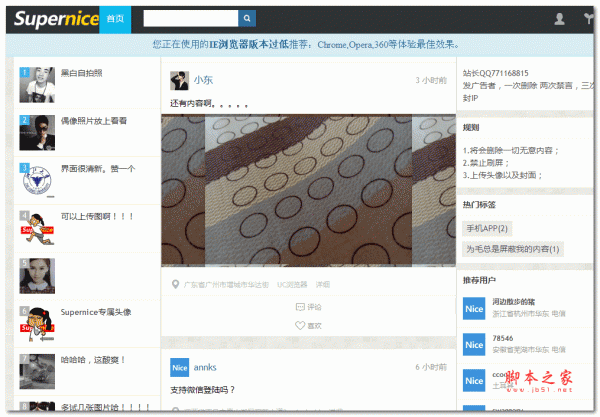Open 可以上传图啊！！！ post title
The width and height of the screenshot is (600, 417).
[x=97, y=217]
